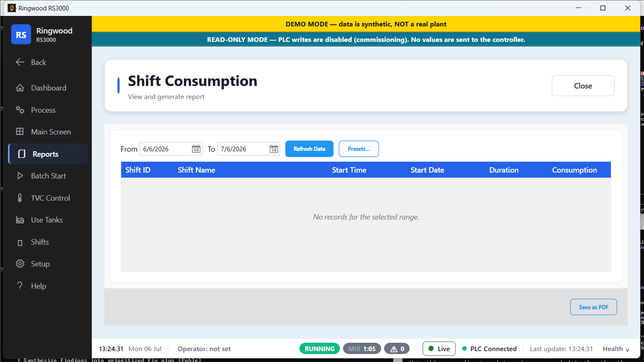Click the Operator: not set text
Image resolution: width=644 pixels, height=362 pixels.
(204, 349)
